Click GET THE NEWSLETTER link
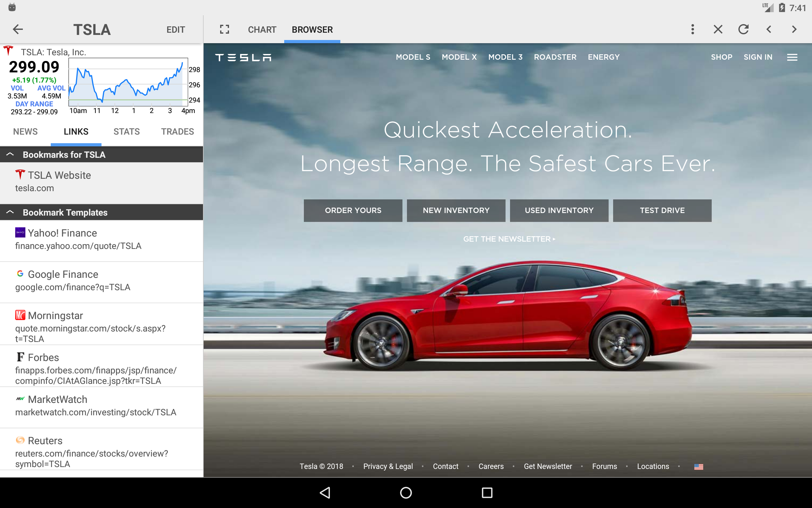This screenshot has height=508, width=812. tap(509, 239)
